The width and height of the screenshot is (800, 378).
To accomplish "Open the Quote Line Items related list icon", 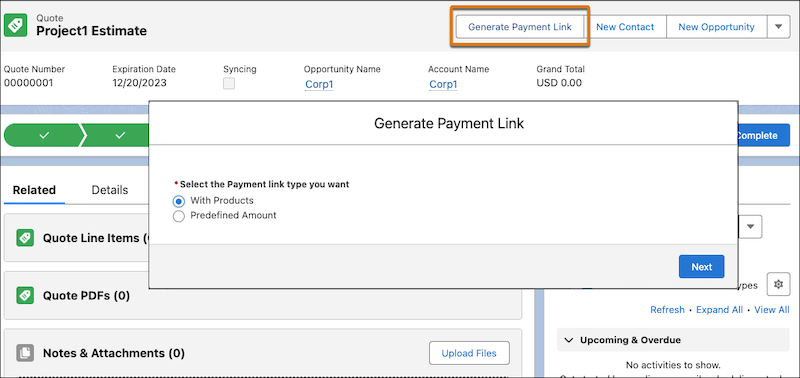I will (24, 238).
